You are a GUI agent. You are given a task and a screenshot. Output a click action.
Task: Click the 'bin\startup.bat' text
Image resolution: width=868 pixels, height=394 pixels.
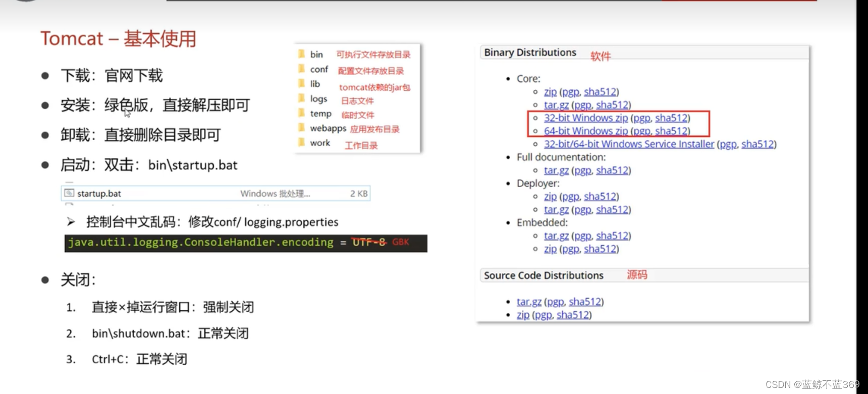tap(193, 165)
